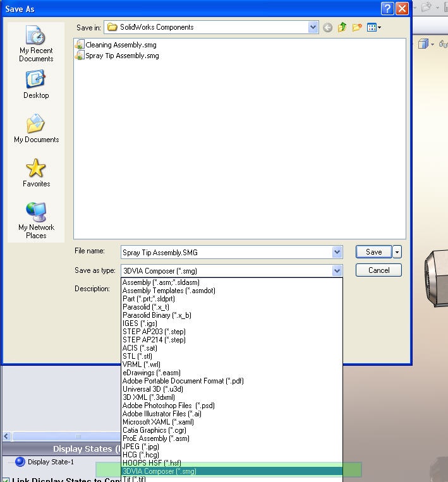Choose Adobe Portable Document Format (*.pdf)
The width and height of the screenshot is (448, 482).
(x=231, y=381)
